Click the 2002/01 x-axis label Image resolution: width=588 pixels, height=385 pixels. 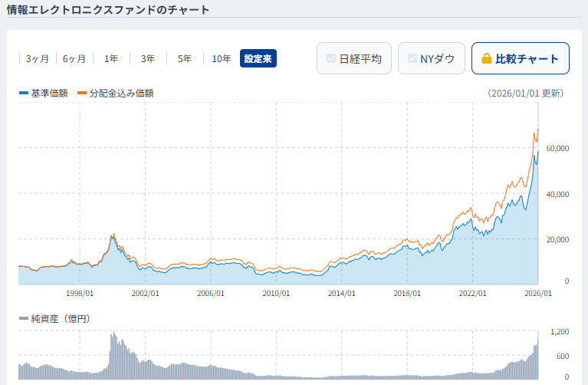145,293
